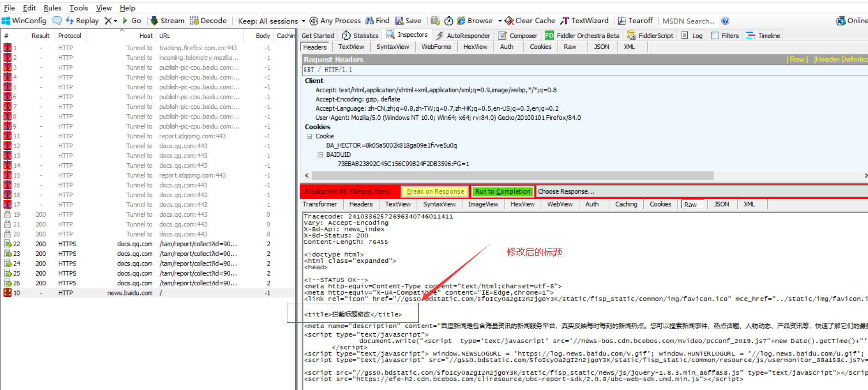Sort sessions by the Protocol column header
This screenshot has width=868, height=390.
(x=70, y=35)
